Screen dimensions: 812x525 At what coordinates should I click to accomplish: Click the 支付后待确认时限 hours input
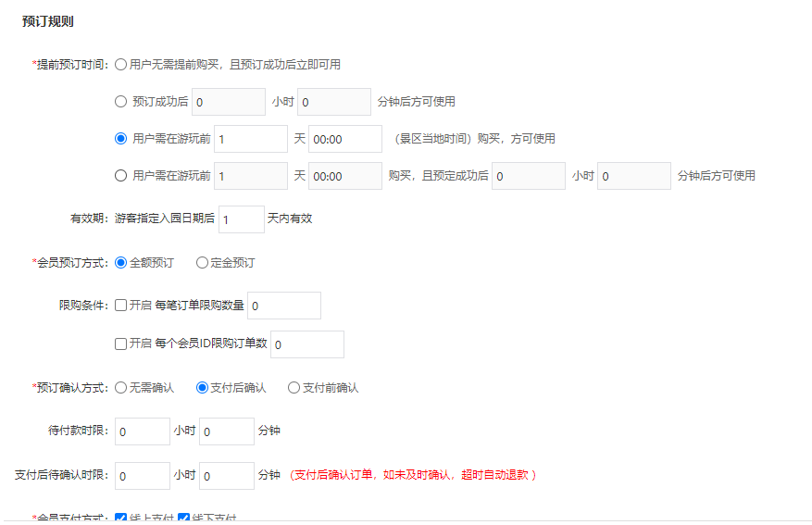coord(142,476)
